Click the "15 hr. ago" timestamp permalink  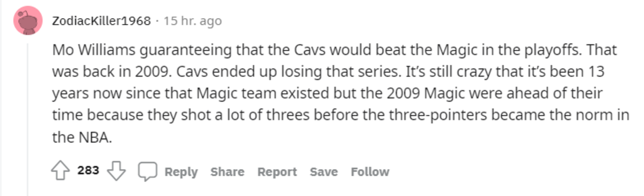click(192, 21)
